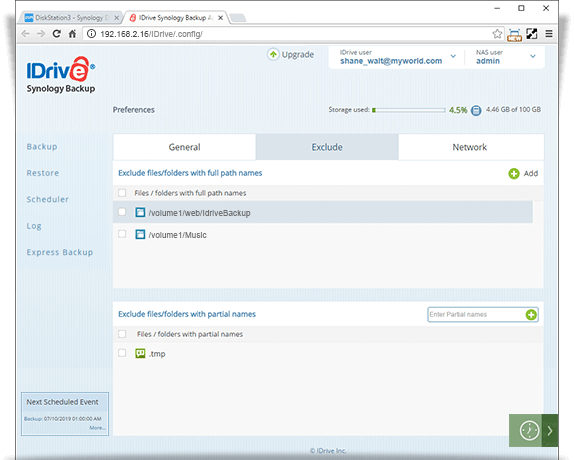Open Log in sidebar
Screen dimensions: 574x460
pyautogui.click(x=34, y=226)
